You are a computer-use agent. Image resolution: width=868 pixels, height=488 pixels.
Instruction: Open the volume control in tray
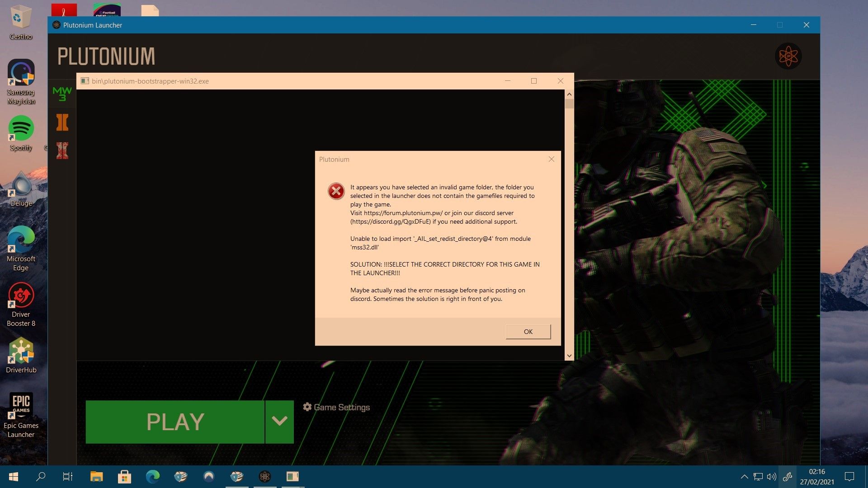click(772, 476)
